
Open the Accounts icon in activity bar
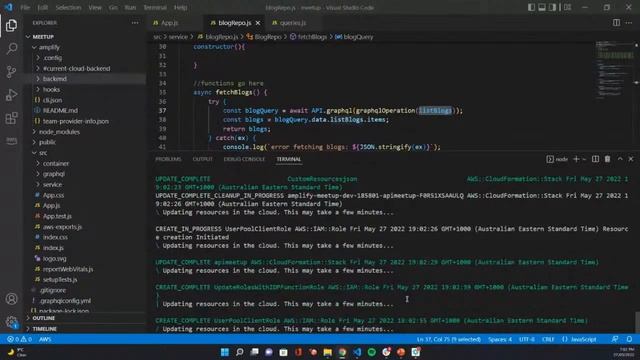[11, 299]
